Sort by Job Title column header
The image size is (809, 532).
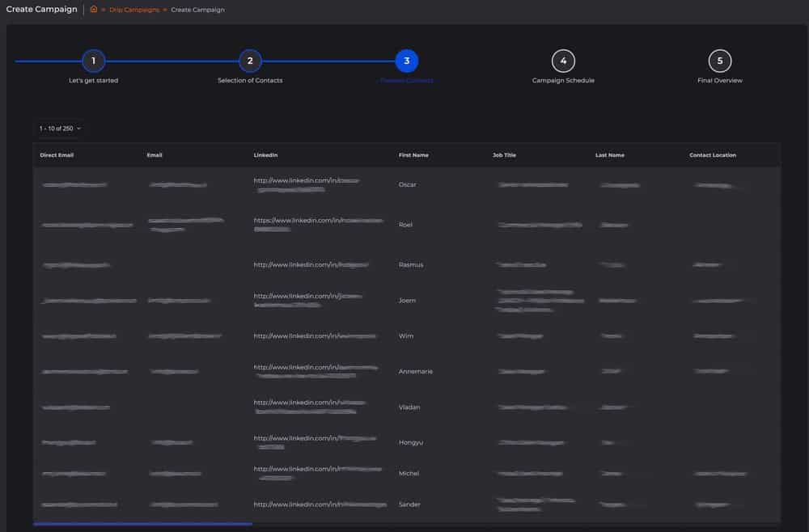click(504, 155)
